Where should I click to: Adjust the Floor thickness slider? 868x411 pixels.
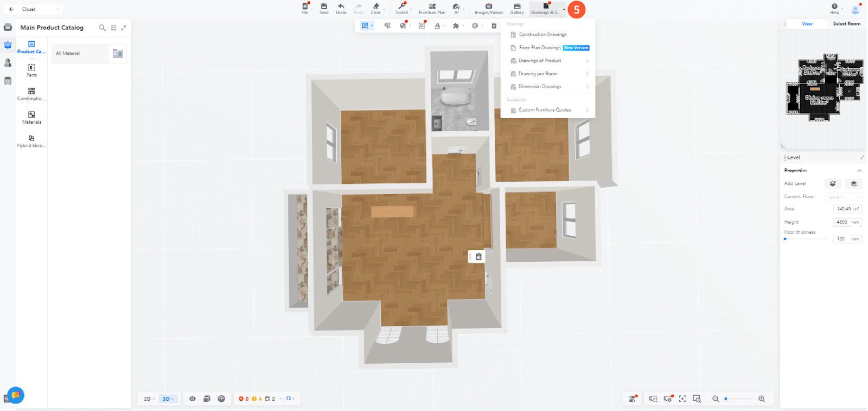pos(786,239)
